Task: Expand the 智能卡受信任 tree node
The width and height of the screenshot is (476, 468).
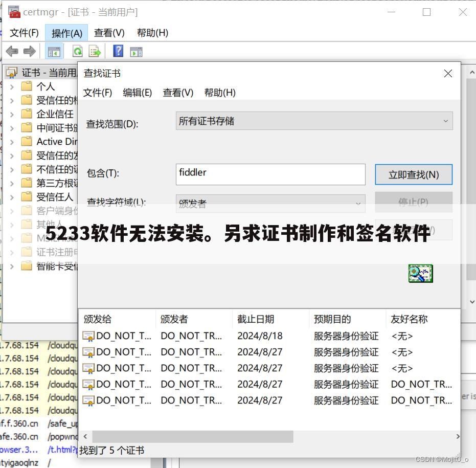Action: [x=12, y=266]
